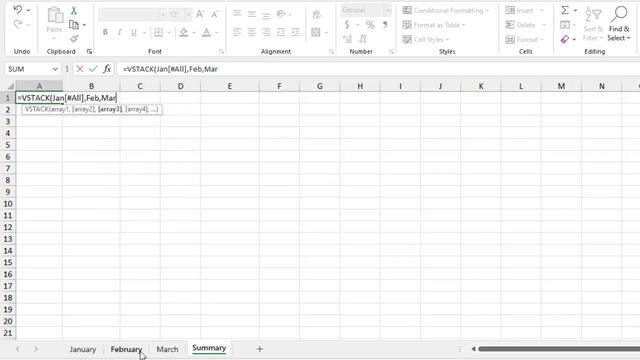640x360 pixels.
Task: Open the font size dropdown
Action: pos(188,14)
